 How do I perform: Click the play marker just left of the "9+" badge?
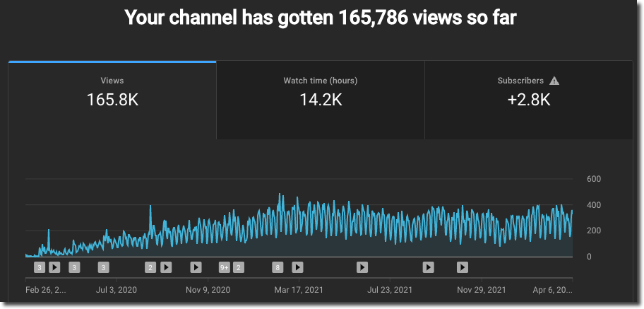[196, 267]
